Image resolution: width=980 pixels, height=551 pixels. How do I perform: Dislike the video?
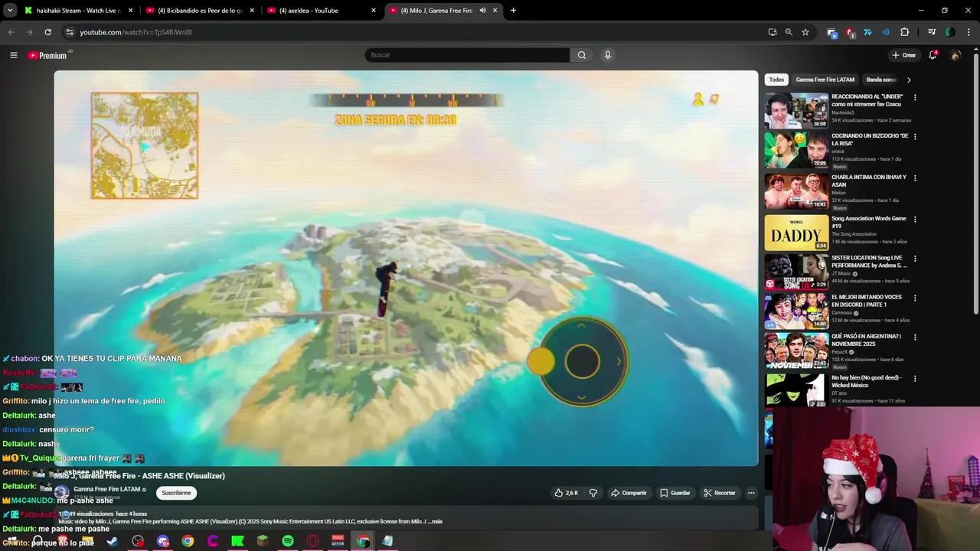coord(593,493)
